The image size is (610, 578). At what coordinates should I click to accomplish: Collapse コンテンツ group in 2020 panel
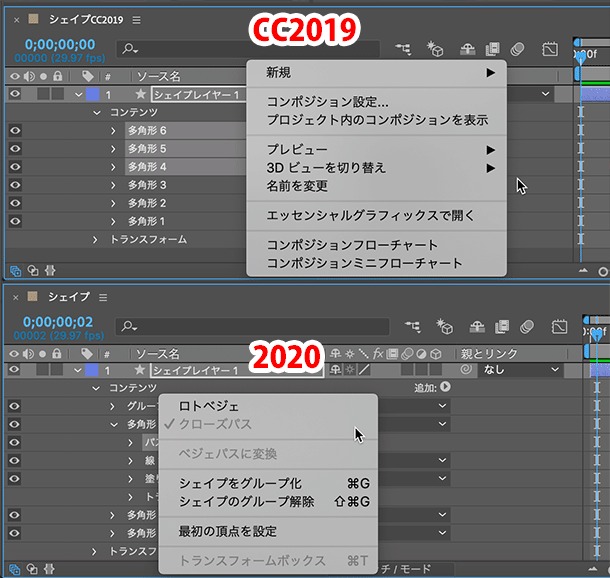(96, 388)
